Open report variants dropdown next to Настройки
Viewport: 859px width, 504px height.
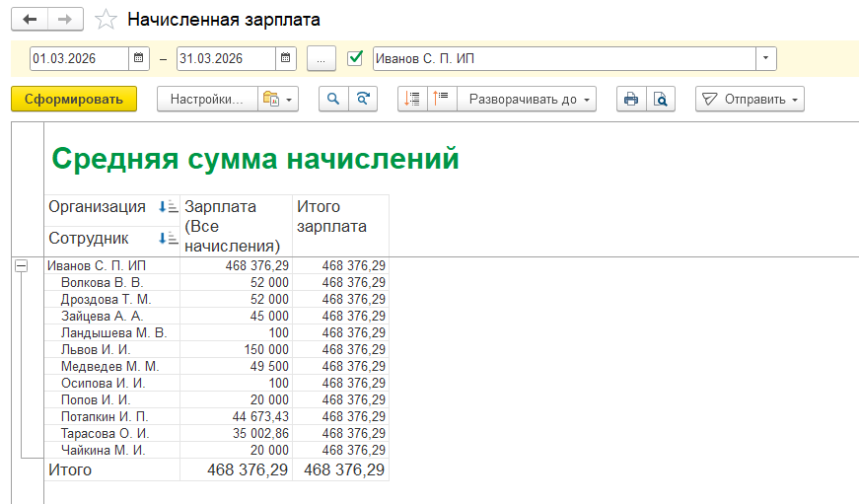278,100
